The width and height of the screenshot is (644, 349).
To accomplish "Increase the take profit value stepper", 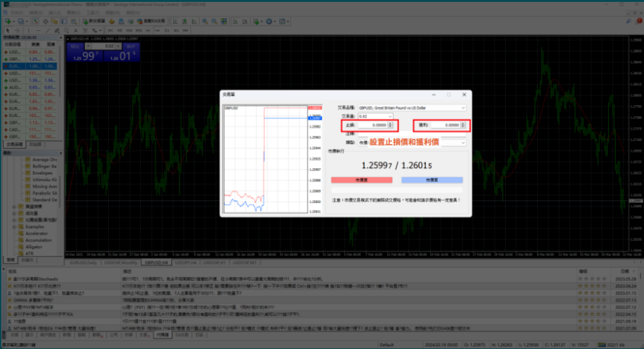I will pos(463,124).
